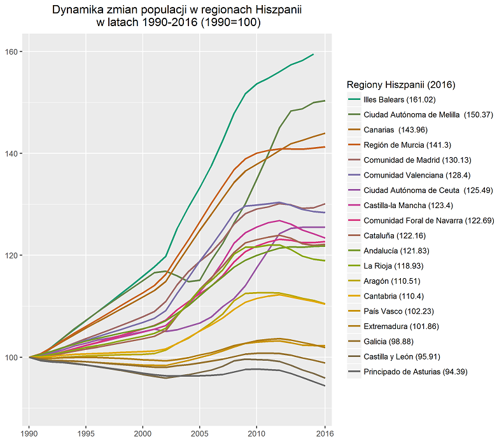
Task: Click the Principado de Asturias color key
Action: (354, 372)
